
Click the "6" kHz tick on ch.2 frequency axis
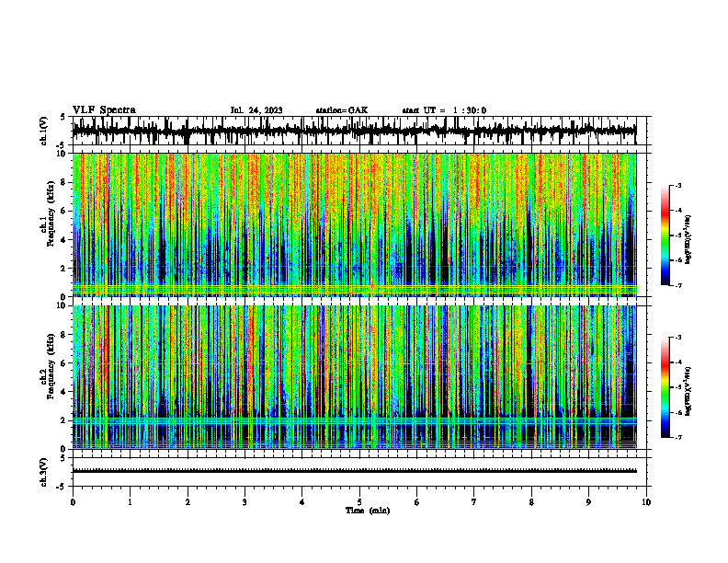click(64, 363)
